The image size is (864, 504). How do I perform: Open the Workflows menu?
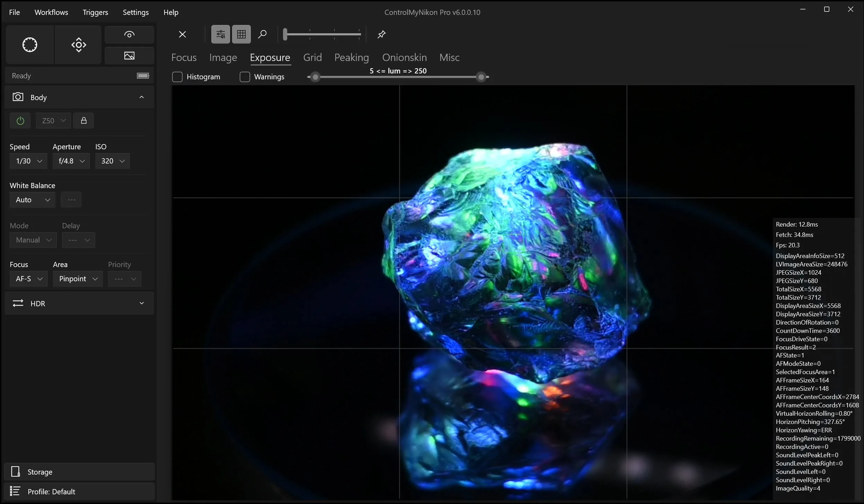coord(51,12)
